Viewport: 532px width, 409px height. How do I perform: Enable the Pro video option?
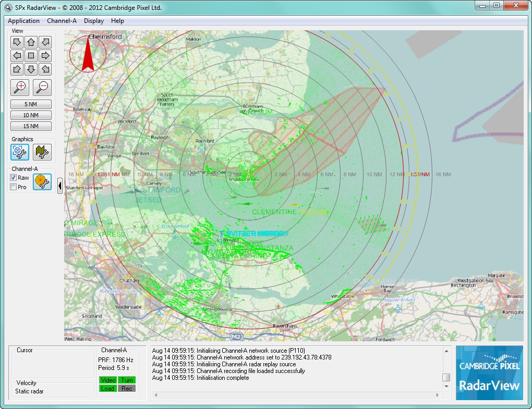coord(13,187)
